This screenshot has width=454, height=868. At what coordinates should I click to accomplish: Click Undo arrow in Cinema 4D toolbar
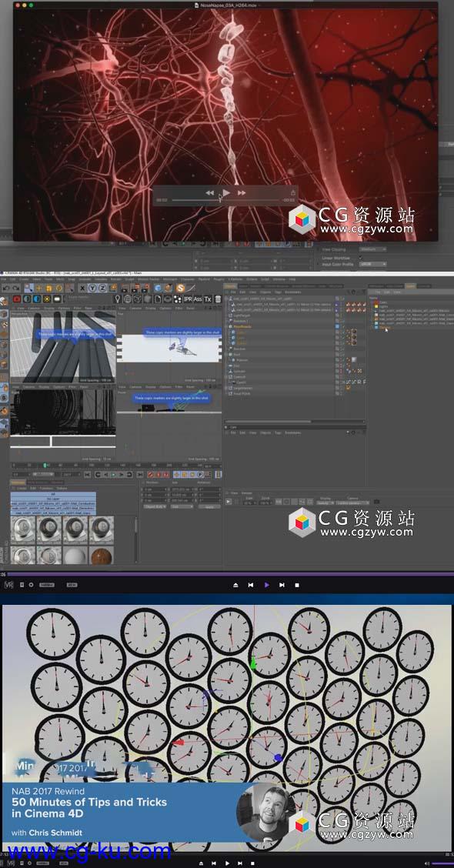(x=6, y=288)
